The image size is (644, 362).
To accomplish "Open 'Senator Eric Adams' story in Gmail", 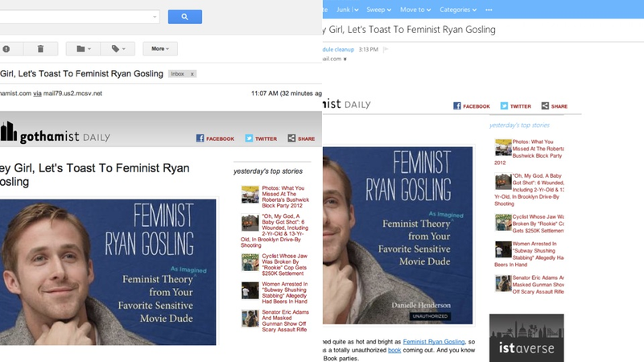I will pyautogui.click(x=286, y=320).
